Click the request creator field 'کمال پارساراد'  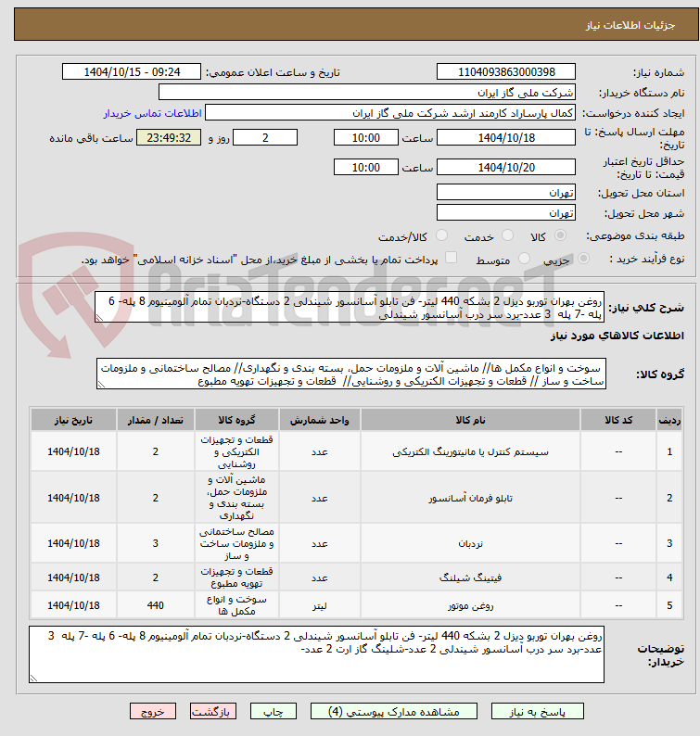pyautogui.click(x=390, y=113)
